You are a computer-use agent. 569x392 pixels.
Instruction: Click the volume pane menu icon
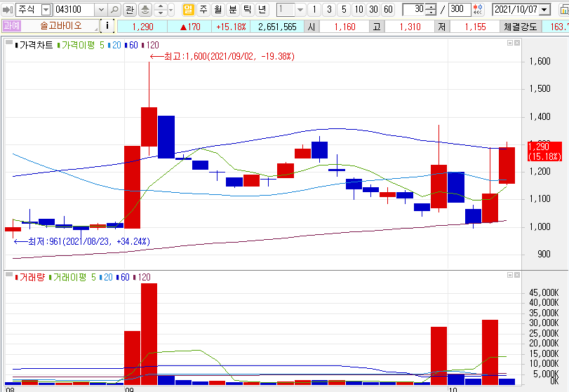(x=8, y=275)
